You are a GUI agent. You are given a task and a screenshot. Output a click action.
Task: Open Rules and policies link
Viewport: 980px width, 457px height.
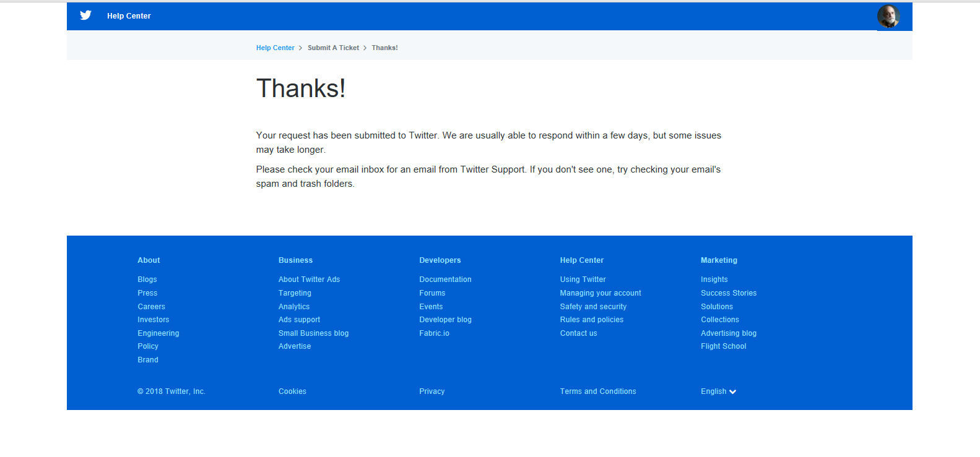[592, 320]
